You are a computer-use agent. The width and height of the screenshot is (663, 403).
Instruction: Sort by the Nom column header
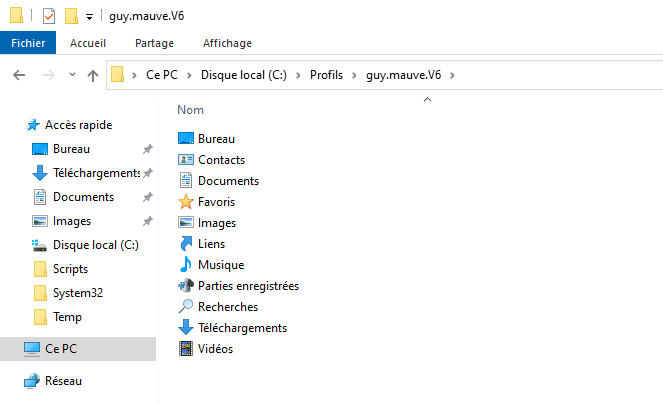[190, 110]
